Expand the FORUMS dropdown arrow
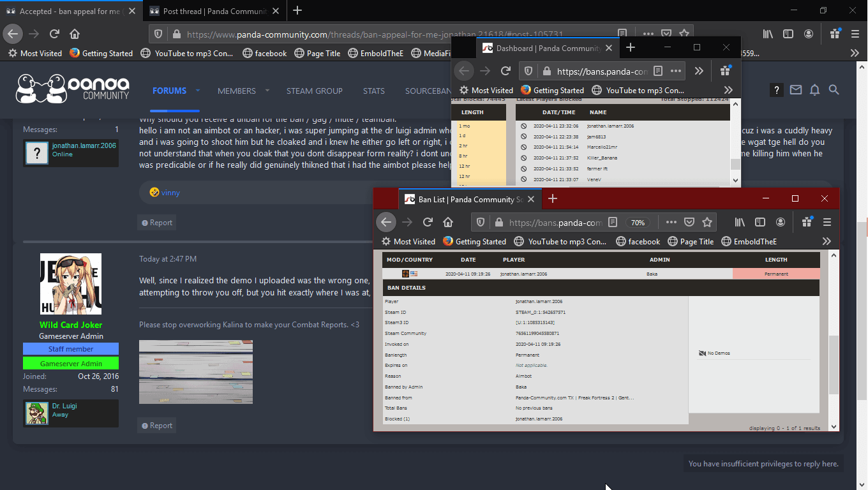 (x=198, y=91)
